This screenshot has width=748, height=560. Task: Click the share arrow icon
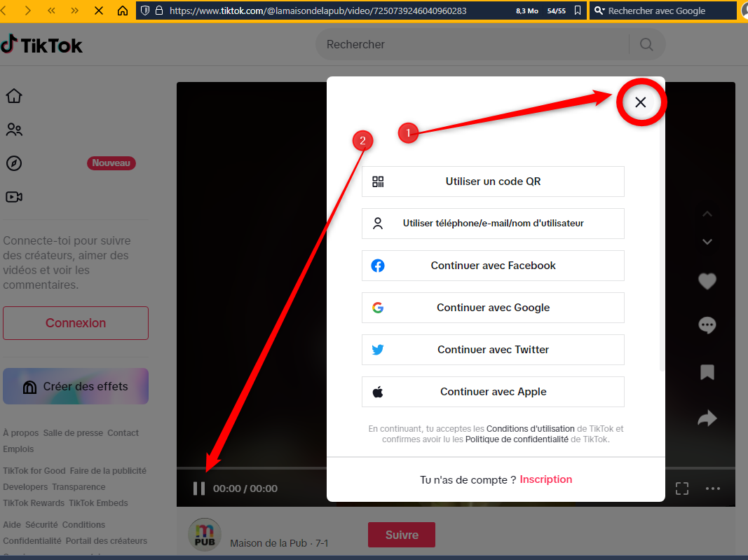pos(707,418)
